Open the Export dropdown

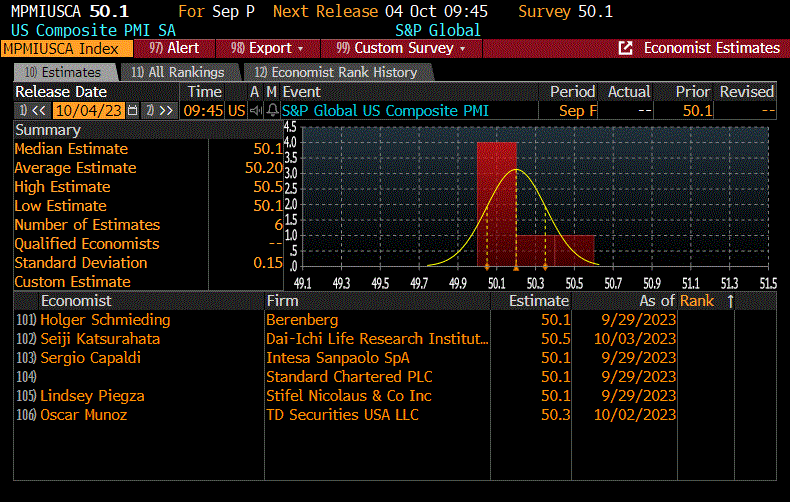click(267, 48)
